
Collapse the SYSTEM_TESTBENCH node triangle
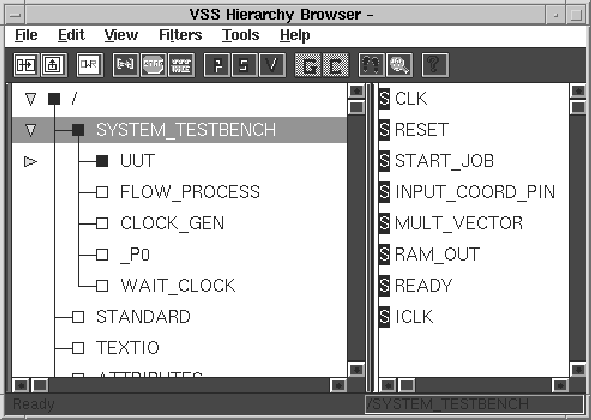point(31,130)
